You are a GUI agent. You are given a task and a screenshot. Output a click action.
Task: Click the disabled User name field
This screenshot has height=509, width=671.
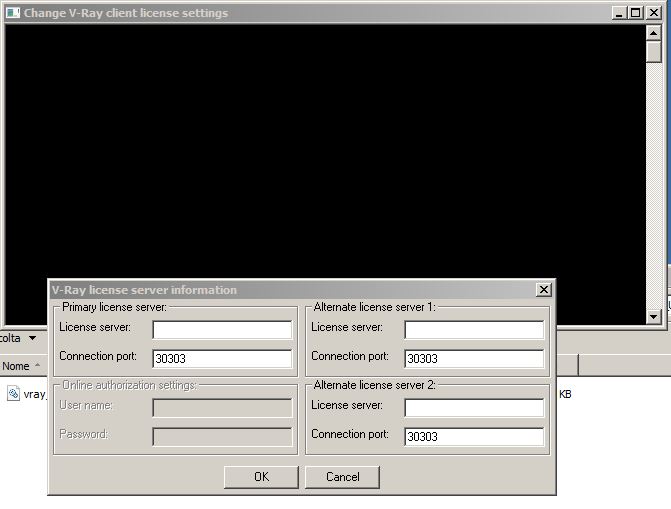(x=222, y=408)
